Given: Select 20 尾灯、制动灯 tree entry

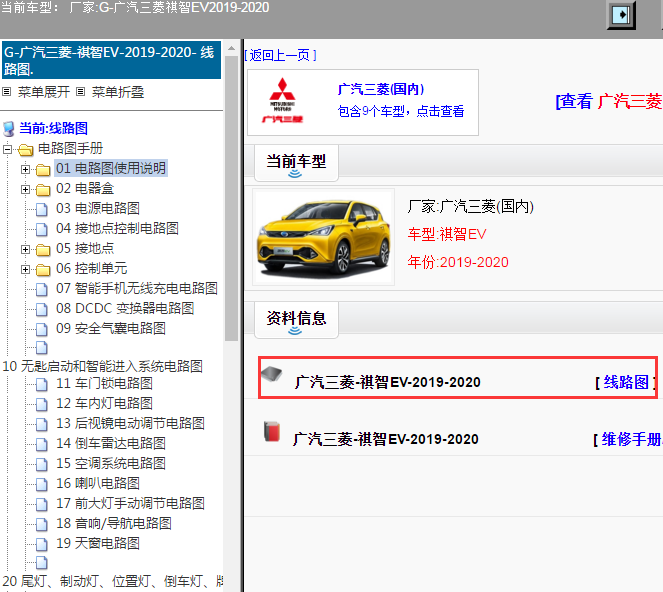Looking at the screenshot, I should tap(112, 581).
